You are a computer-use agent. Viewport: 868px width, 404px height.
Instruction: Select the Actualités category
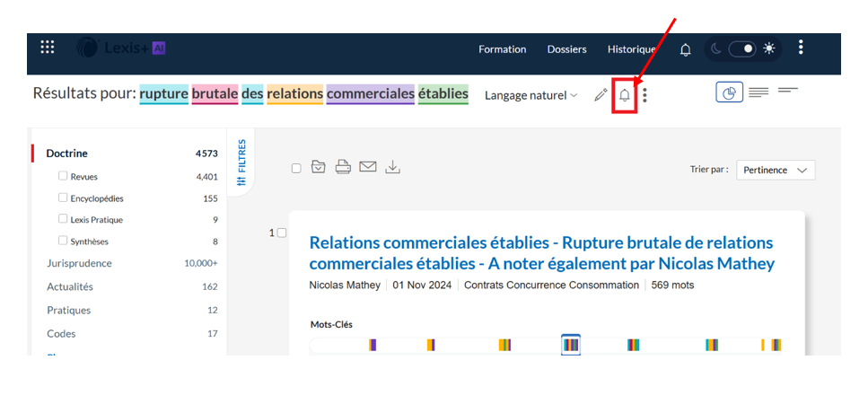pos(70,286)
